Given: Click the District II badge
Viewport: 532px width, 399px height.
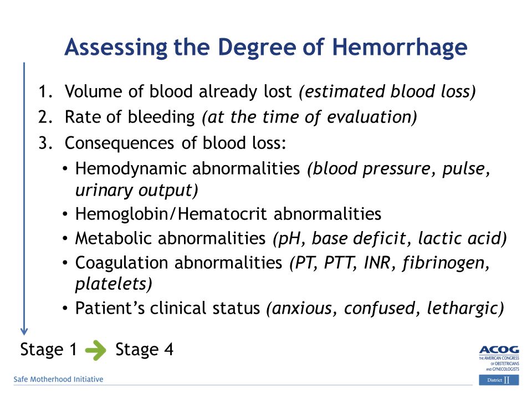Looking at the screenshot, I should click(499, 380).
